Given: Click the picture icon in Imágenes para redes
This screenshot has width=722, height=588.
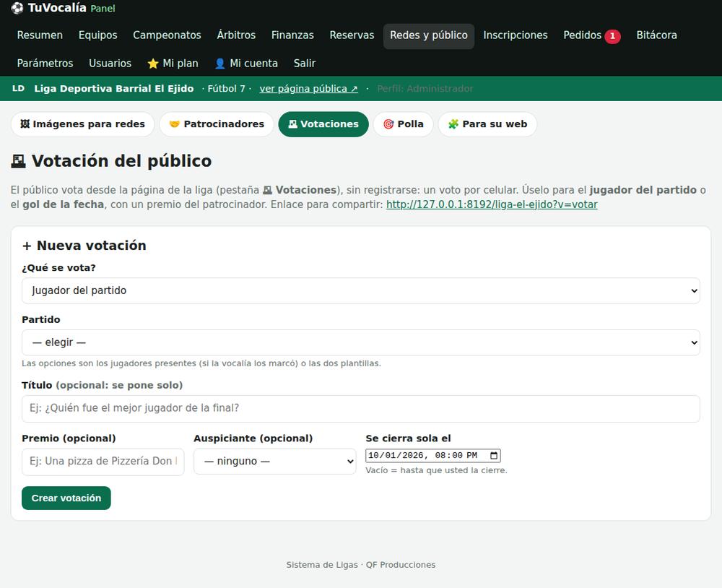Looking at the screenshot, I should [25, 124].
